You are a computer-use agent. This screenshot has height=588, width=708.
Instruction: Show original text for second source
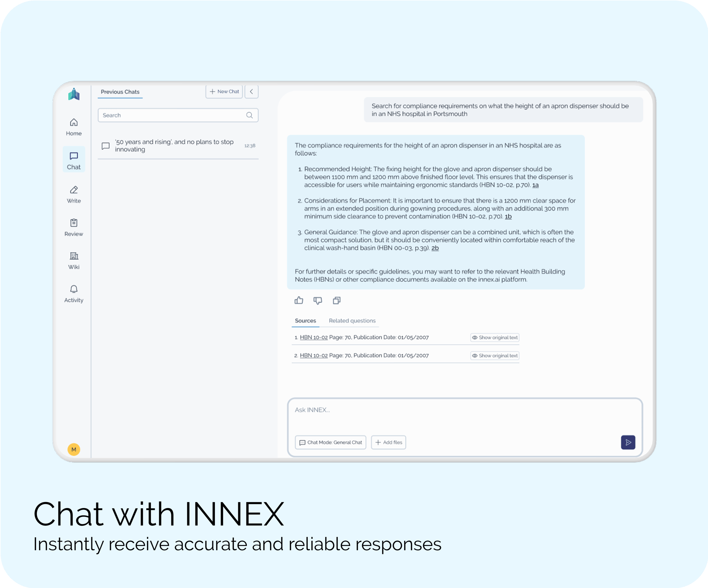point(495,356)
